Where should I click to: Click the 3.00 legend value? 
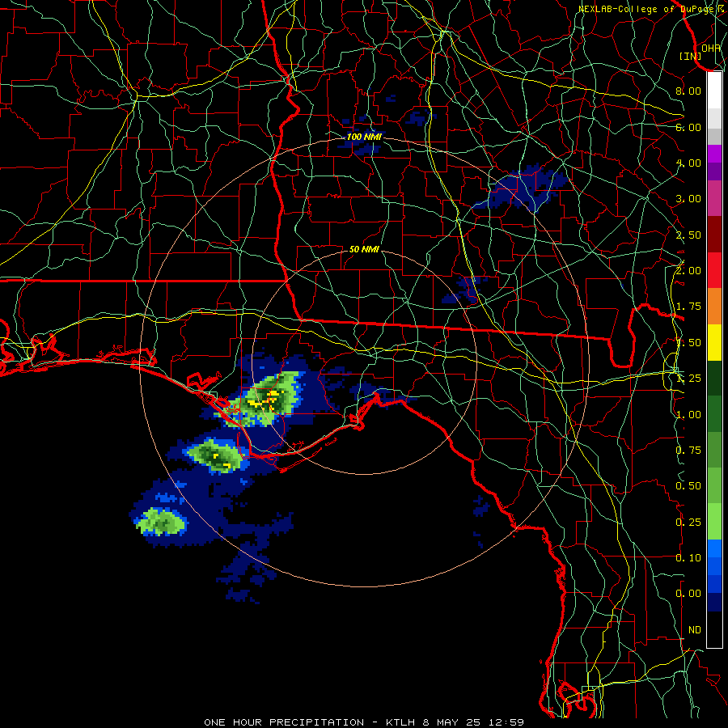click(688, 199)
